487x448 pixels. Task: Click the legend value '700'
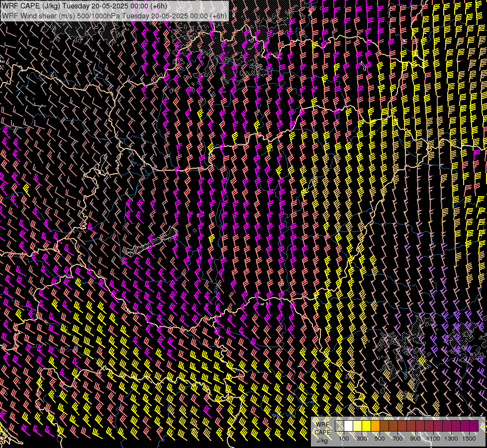tap(397, 439)
